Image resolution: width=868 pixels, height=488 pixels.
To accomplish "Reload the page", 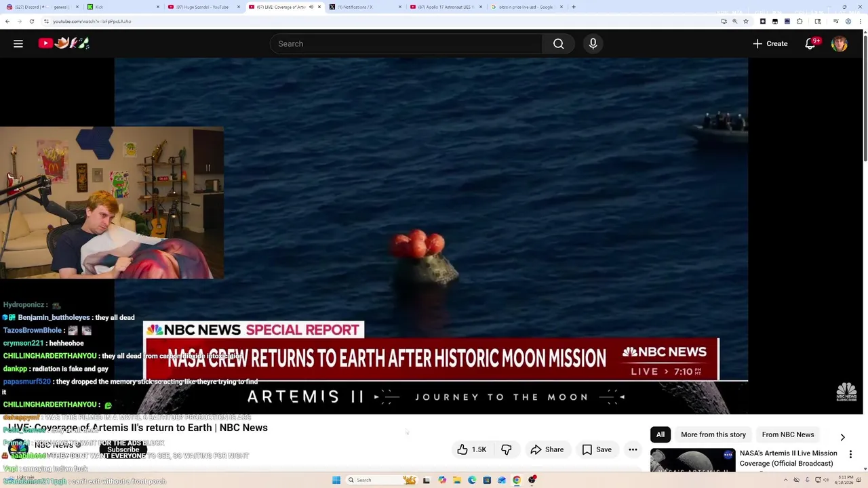I will pyautogui.click(x=31, y=21).
